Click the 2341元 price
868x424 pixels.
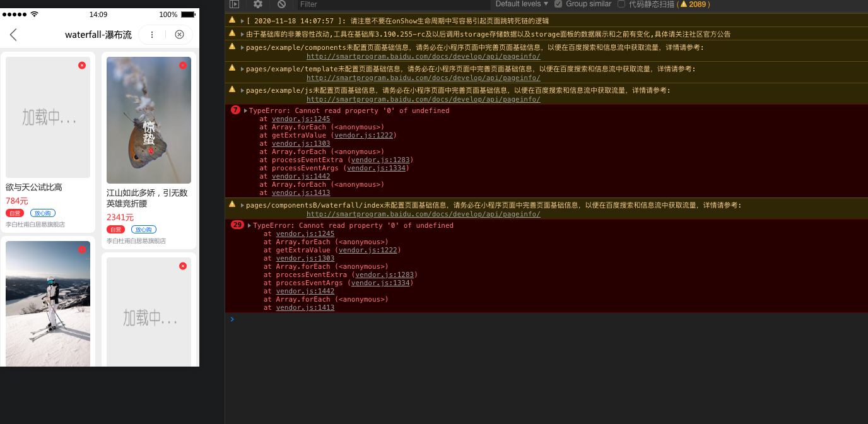coord(120,218)
